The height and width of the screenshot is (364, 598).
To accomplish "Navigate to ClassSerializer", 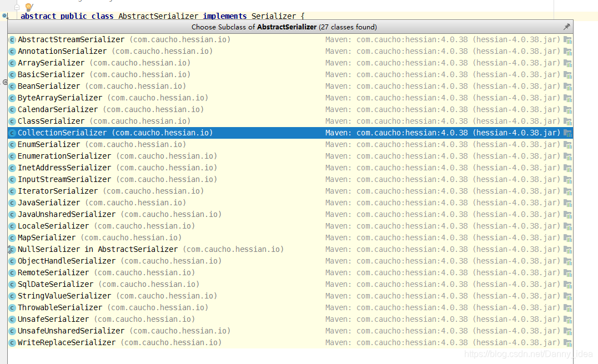I will click(x=290, y=121).
